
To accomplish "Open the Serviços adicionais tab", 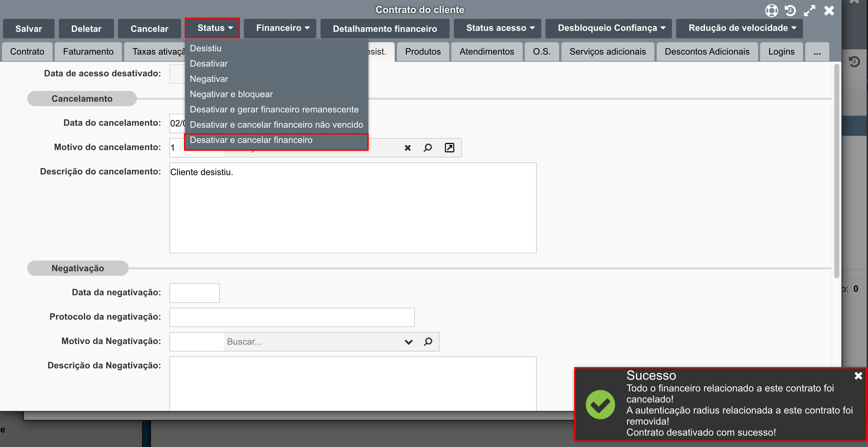I will coord(607,52).
